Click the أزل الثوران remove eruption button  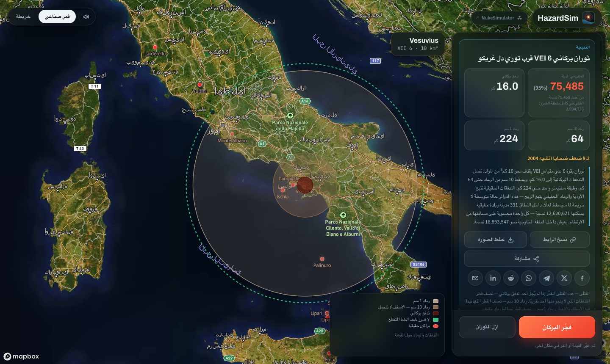487,327
